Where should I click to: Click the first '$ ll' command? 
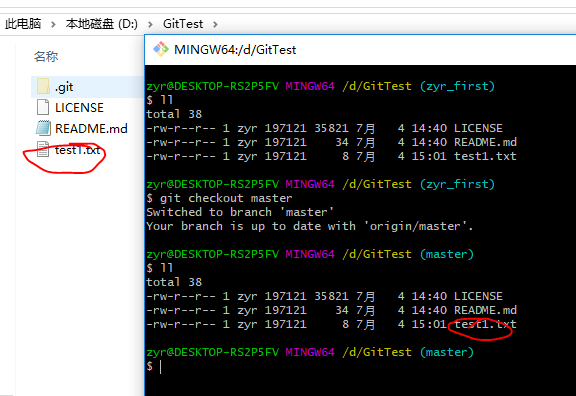click(x=159, y=100)
